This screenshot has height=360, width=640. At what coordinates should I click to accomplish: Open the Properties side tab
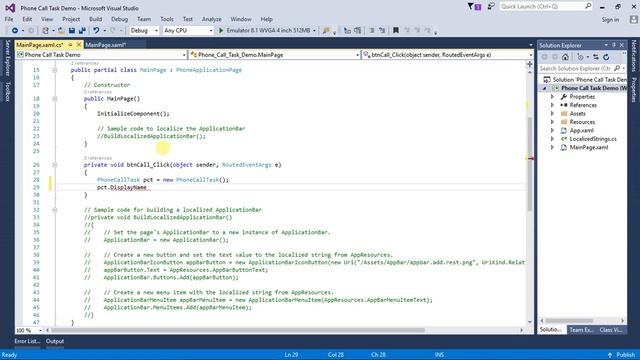click(x=633, y=90)
